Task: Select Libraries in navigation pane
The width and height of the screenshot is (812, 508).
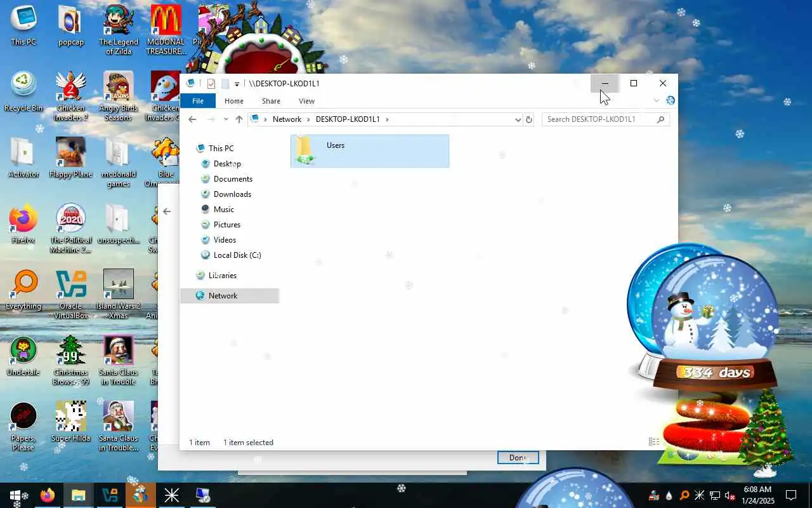Action: [216, 276]
